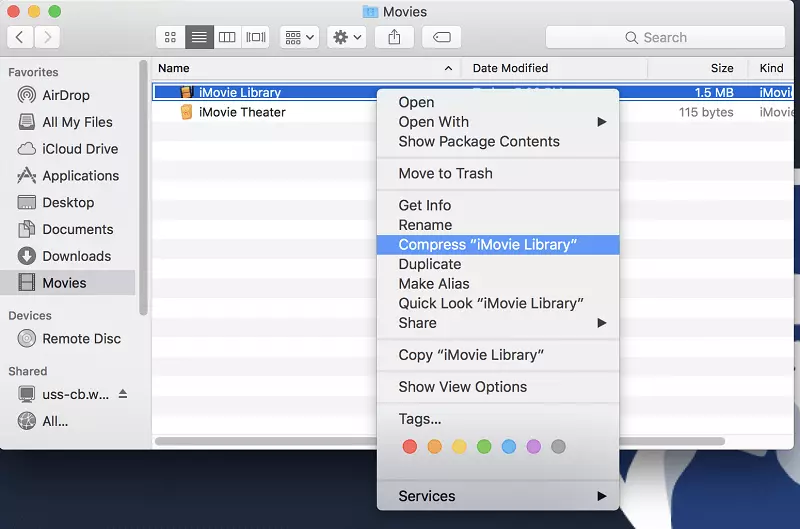Select the iMovie Theater file
This screenshot has width=800, height=529.
(242, 112)
